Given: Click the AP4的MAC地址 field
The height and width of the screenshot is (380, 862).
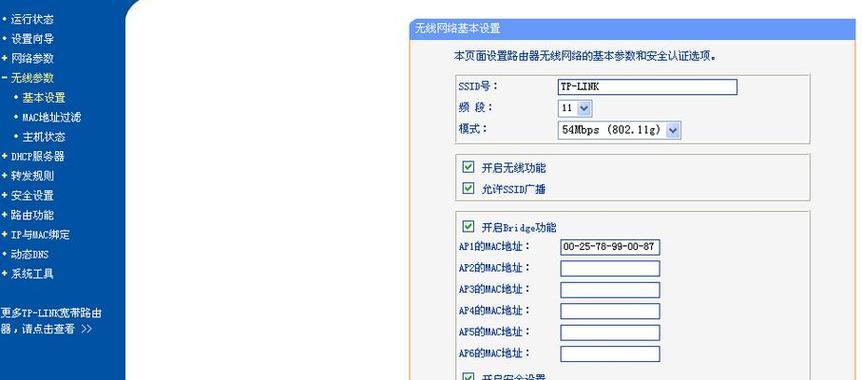Looking at the screenshot, I should (x=610, y=311).
